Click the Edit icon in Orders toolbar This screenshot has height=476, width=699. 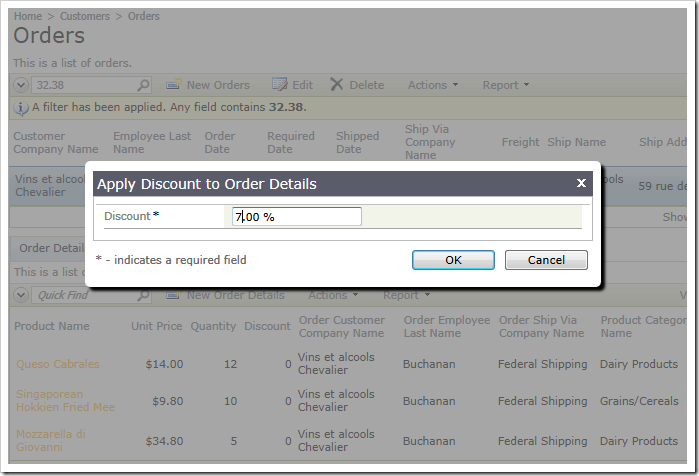pos(280,84)
